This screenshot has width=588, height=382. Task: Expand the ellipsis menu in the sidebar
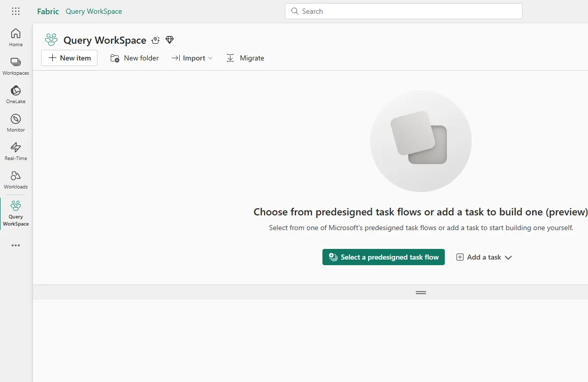15,245
